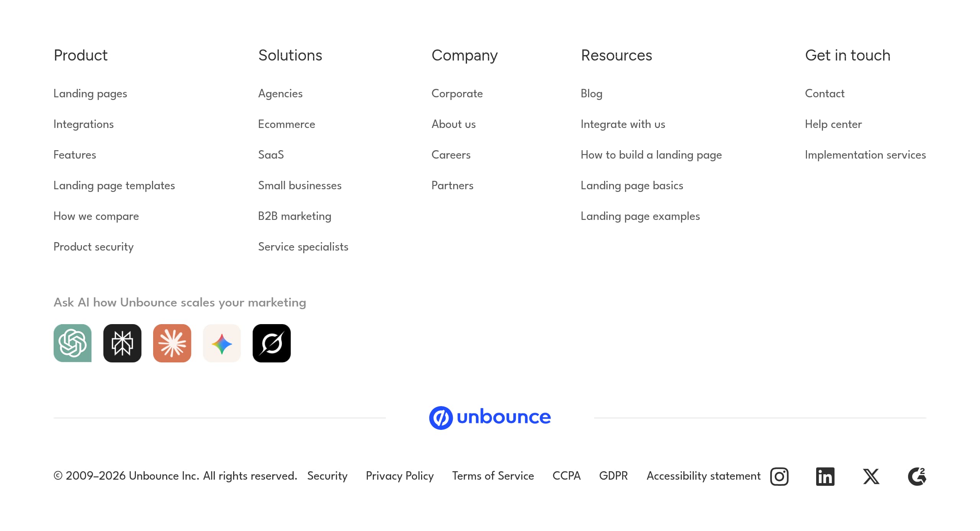View the How we compare page
980x531 pixels.
click(x=96, y=216)
